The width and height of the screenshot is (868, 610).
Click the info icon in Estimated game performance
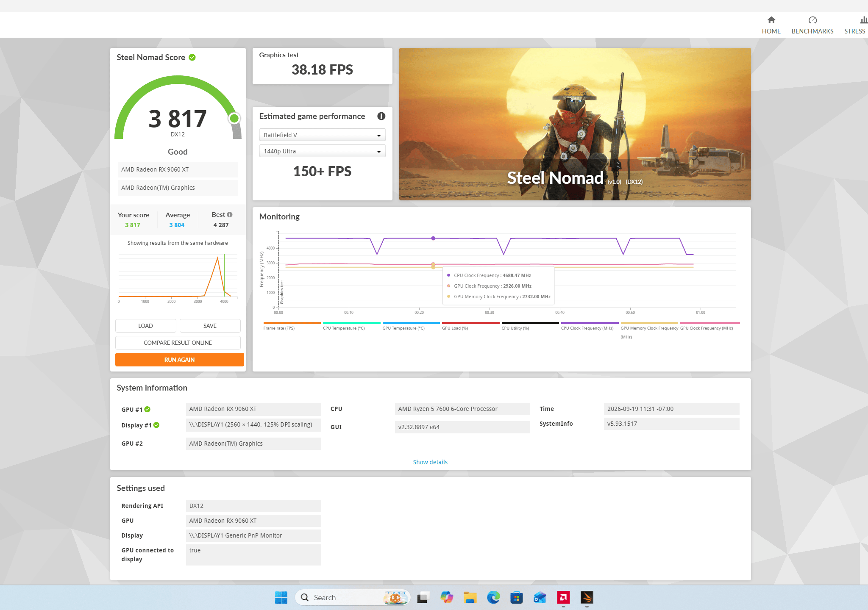[x=381, y=116]
